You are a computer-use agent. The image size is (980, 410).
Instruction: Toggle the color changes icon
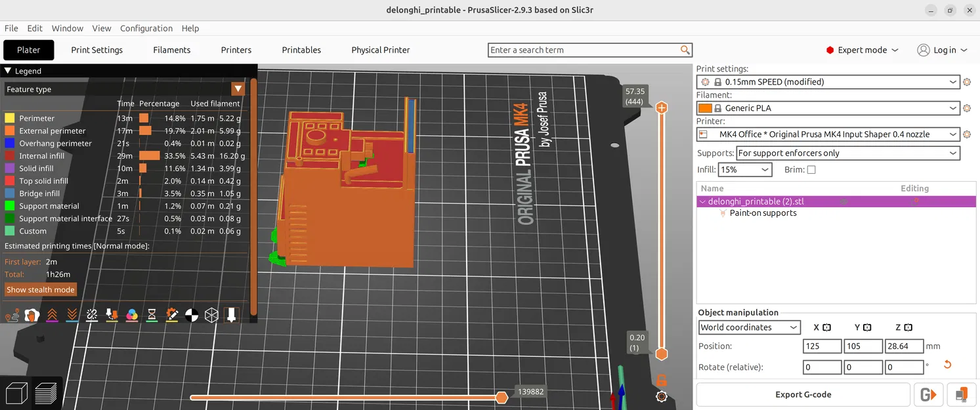point(132,316)
